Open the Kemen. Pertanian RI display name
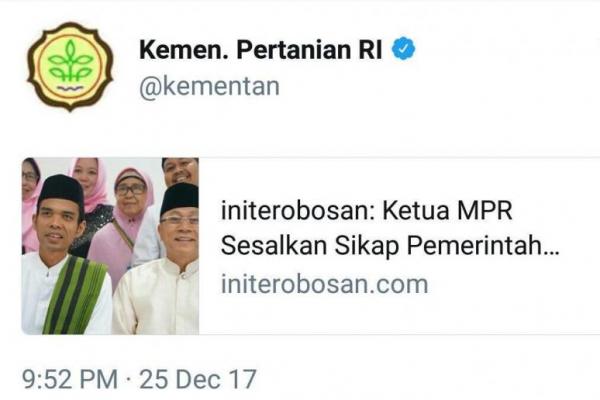 pyautogui.click(x=261, y=49)
